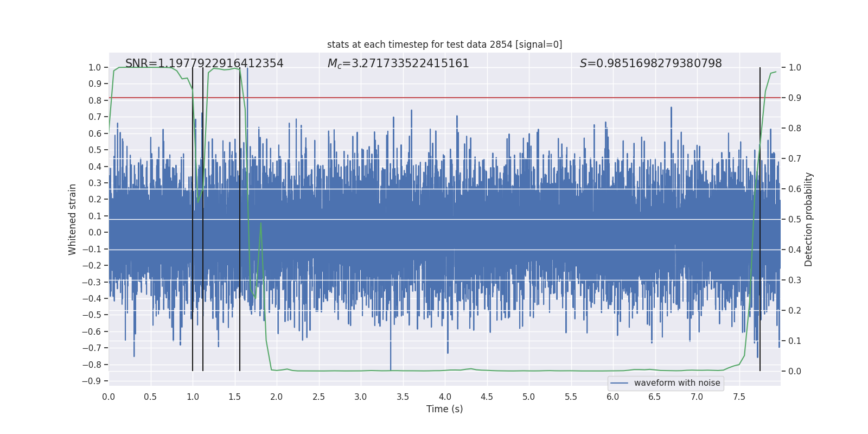This screenshot has width=868, height=434.
Task: Click the 0.0 tick on the Time axis
Action: click(108, 397)
